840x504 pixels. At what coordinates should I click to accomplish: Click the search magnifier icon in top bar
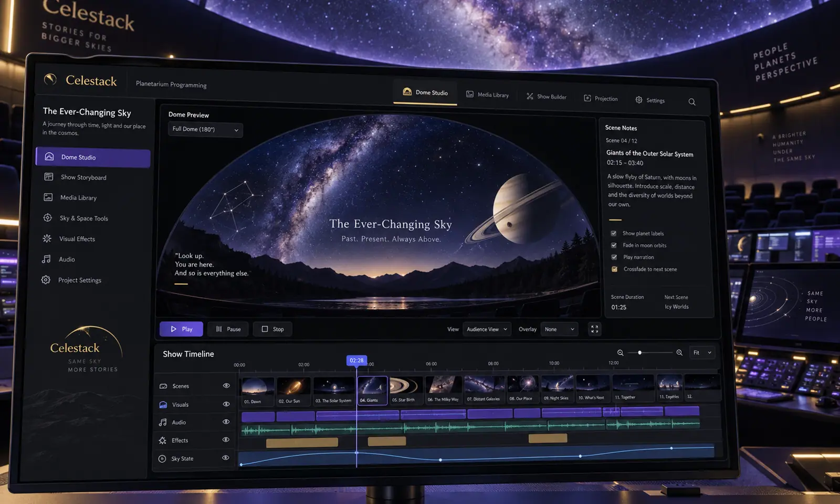[x=692, y=102]
